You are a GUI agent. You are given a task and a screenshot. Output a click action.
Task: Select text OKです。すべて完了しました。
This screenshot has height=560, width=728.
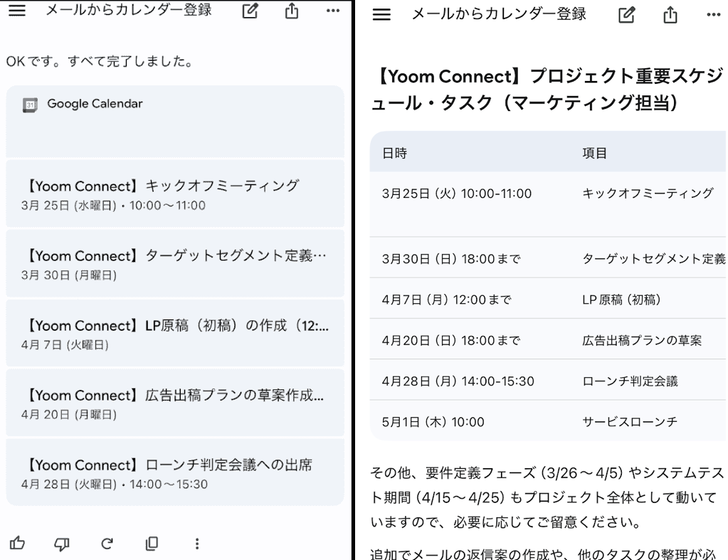(100, 61)
